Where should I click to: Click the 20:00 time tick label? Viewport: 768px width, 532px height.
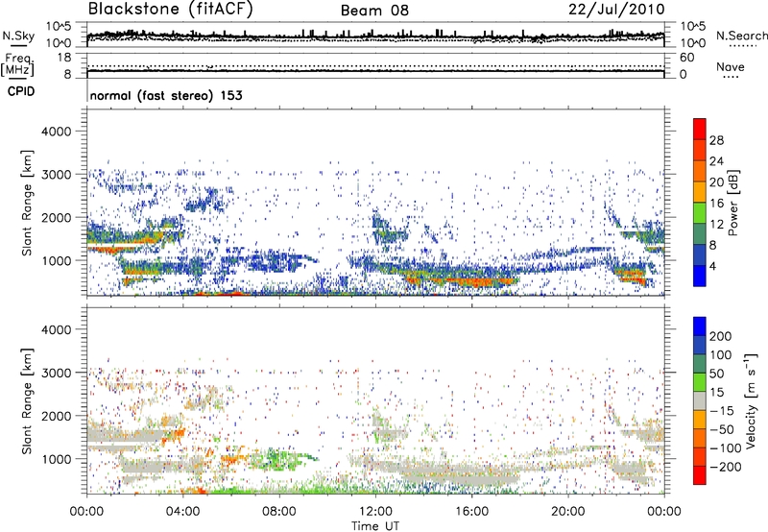(567, 512)
